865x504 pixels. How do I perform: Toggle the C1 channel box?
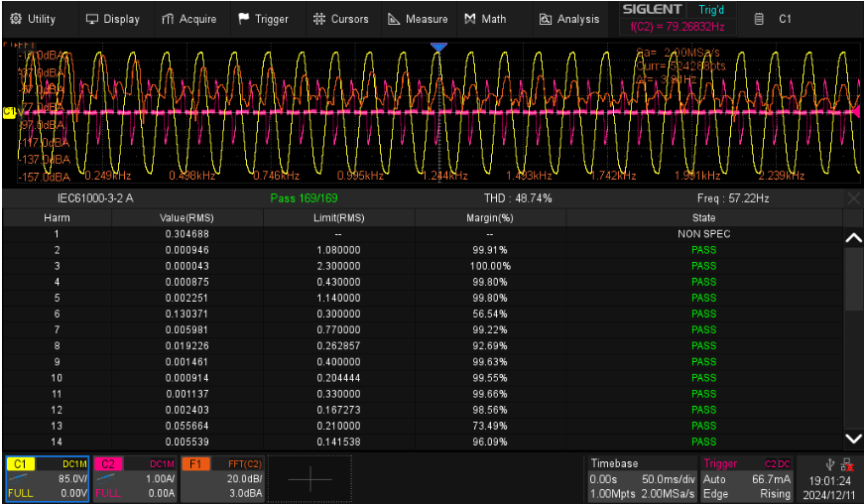coord(48,478)
